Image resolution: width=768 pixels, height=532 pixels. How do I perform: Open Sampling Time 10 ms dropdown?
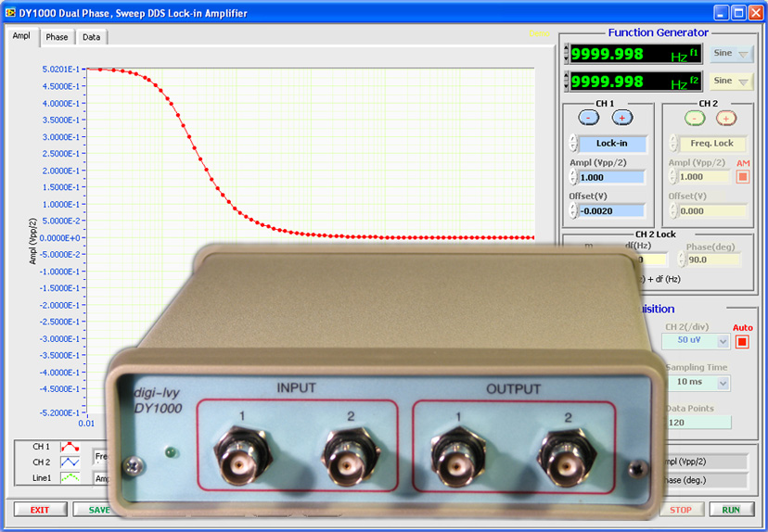pyautogui.click(x=698, y=382)
